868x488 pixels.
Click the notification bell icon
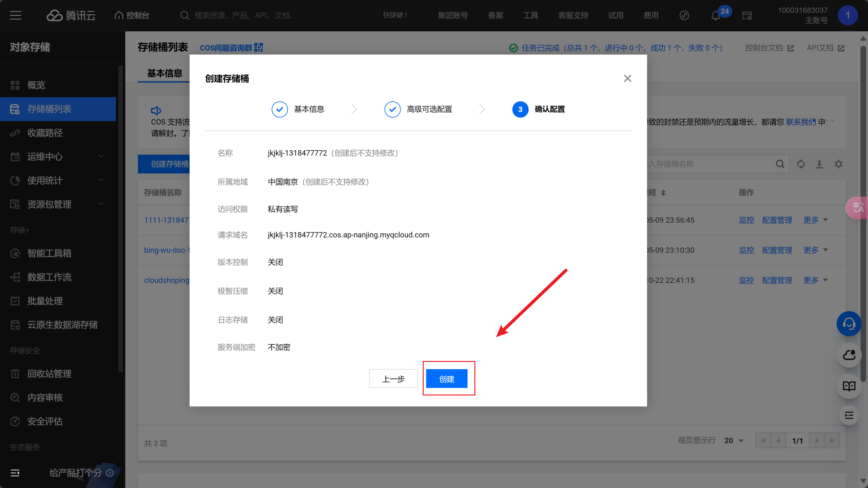pyautogui.click(x=715, y=15)
